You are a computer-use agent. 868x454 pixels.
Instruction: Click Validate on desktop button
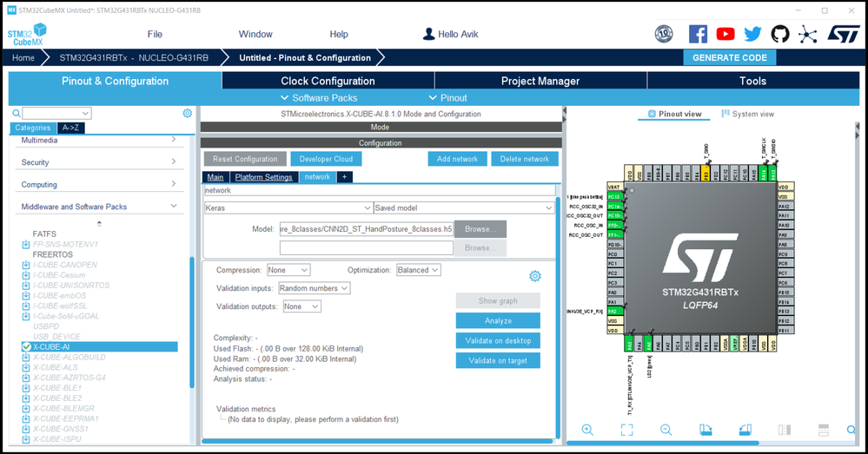click(x=498, y=340)
